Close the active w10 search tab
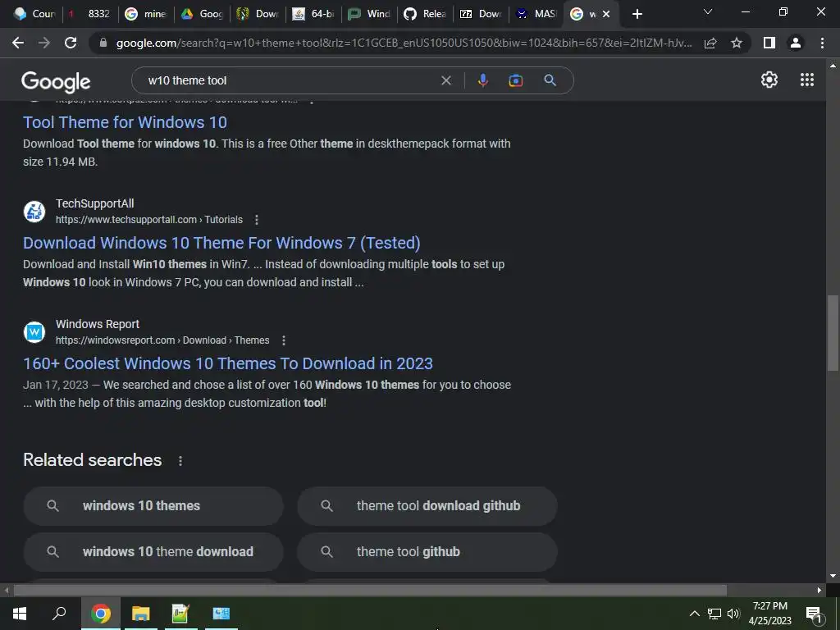This screenshot has width=840, height=630. [x=606, y=14]
